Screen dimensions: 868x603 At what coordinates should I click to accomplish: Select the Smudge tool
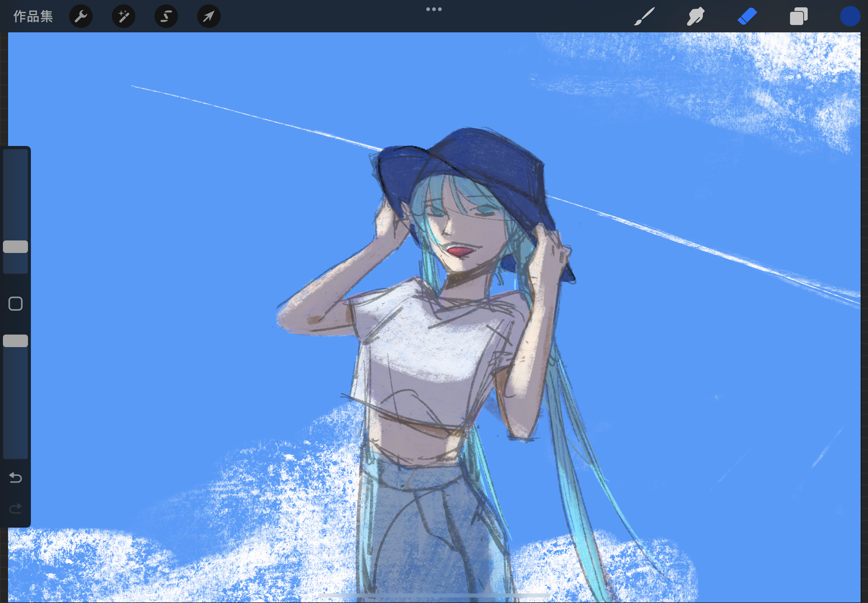pos(695,16)
